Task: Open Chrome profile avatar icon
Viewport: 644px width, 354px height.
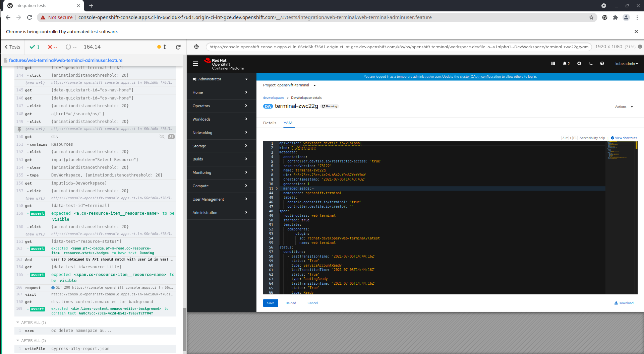Action: point(626,17)
